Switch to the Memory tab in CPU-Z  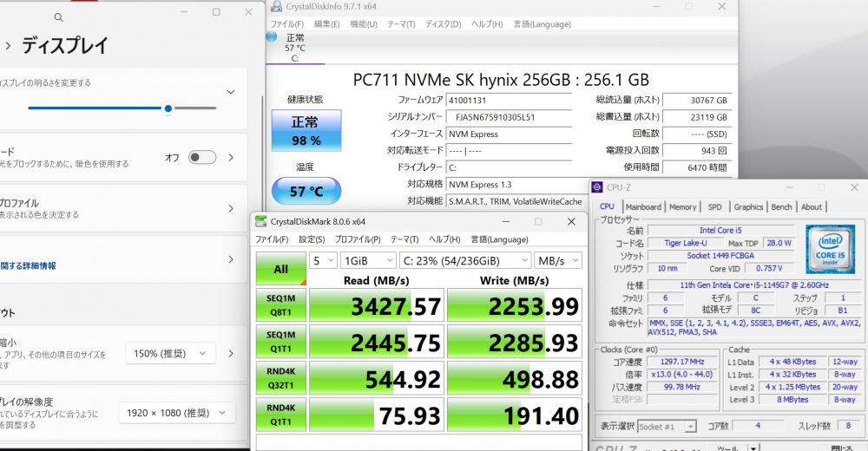pos(682,207)
